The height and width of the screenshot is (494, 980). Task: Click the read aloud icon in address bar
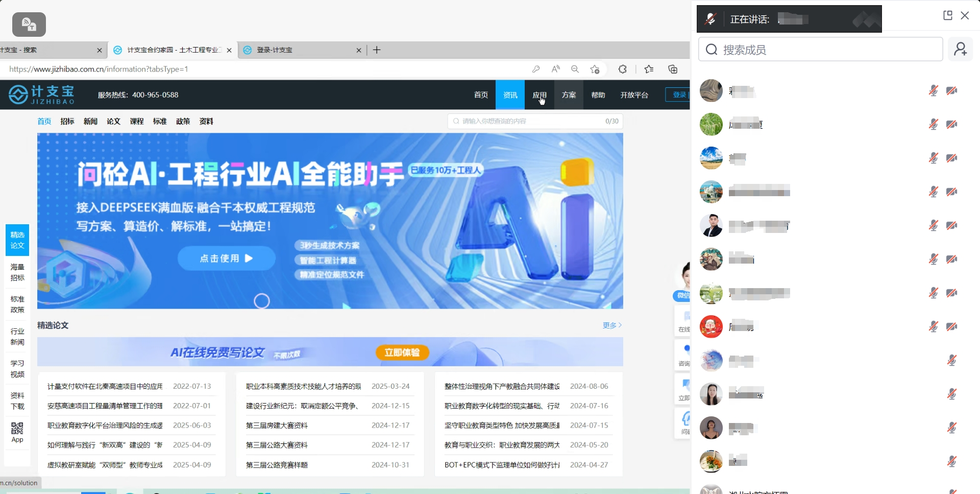pos(556,69)
